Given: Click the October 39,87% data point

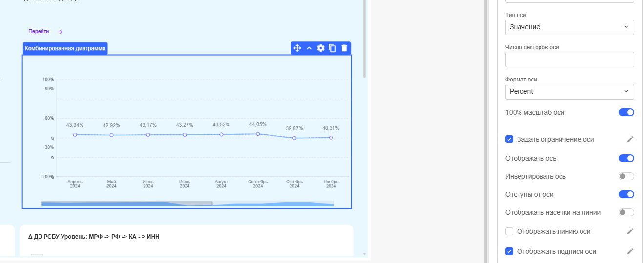Looking at the screenshot, I should (x=294, y=138).
